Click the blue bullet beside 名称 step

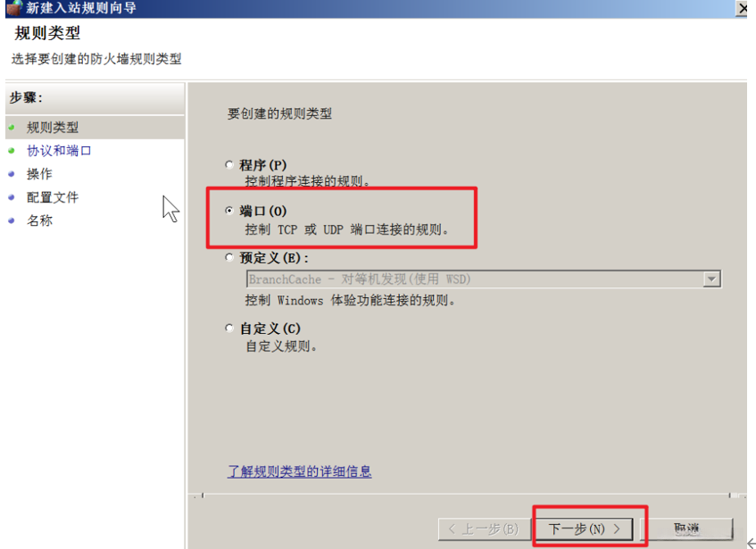tap(12, 220)
